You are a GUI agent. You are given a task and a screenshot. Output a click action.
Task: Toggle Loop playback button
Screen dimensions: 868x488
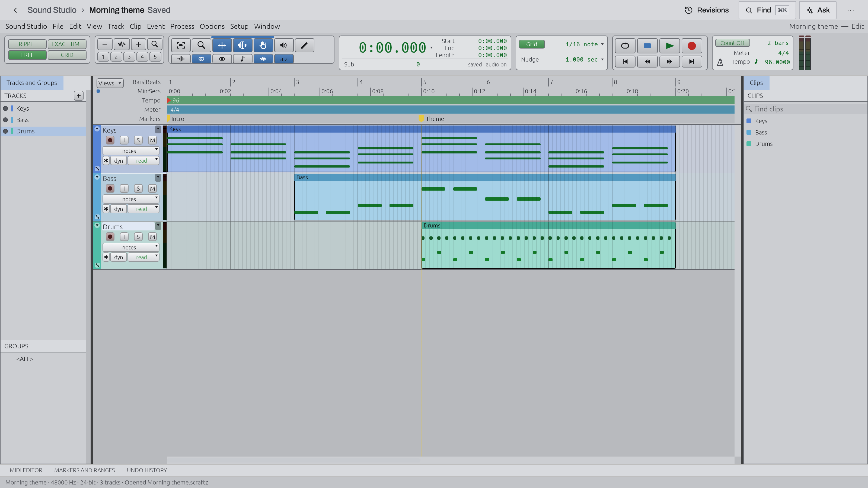click(x=625, y=46)
